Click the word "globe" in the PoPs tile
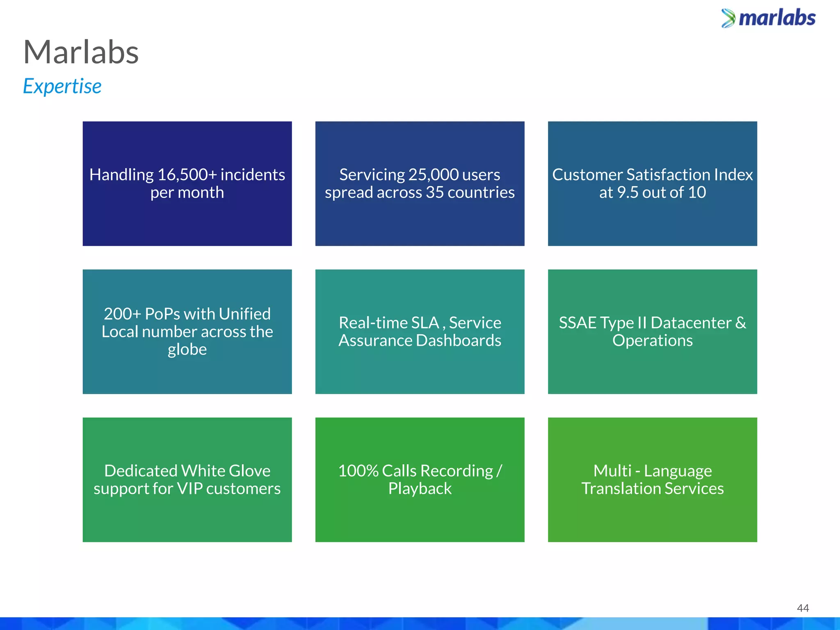The width and height of the screenshot is (840, 630). 187,349
